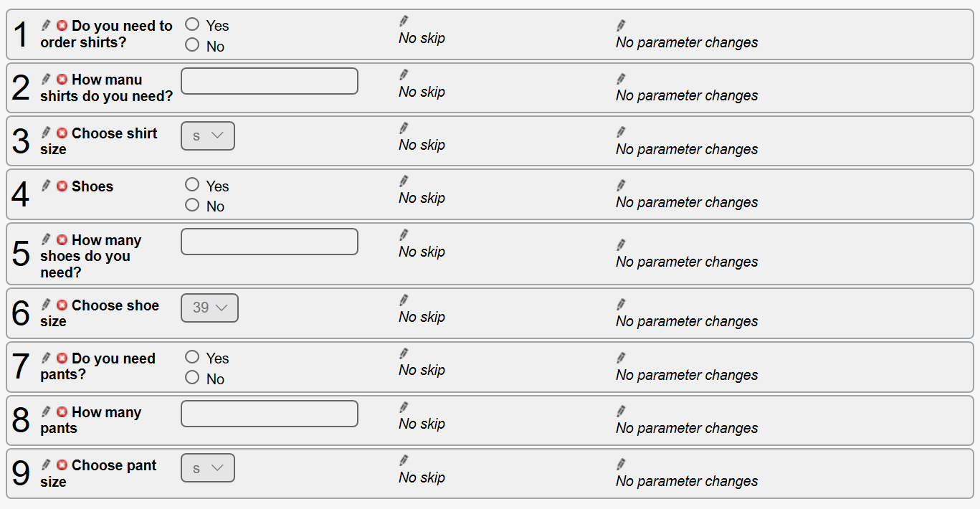
Task: Click the shirt quantity text field
Action: pos(270,81)
